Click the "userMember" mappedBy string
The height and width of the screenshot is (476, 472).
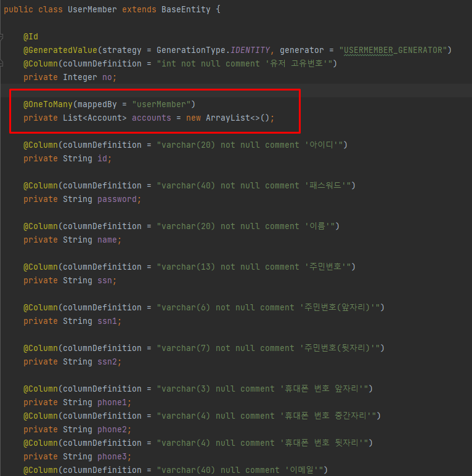click(x=161, y=105)
